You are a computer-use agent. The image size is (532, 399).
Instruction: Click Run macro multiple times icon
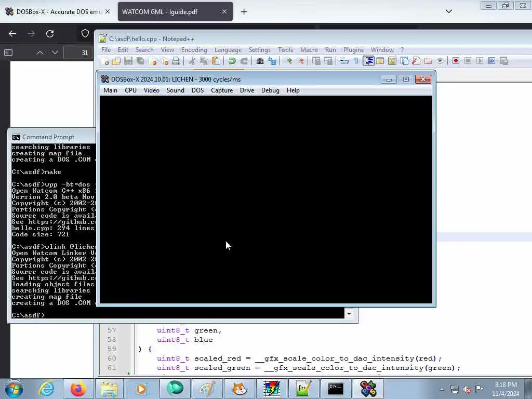[x=491, y=61]
